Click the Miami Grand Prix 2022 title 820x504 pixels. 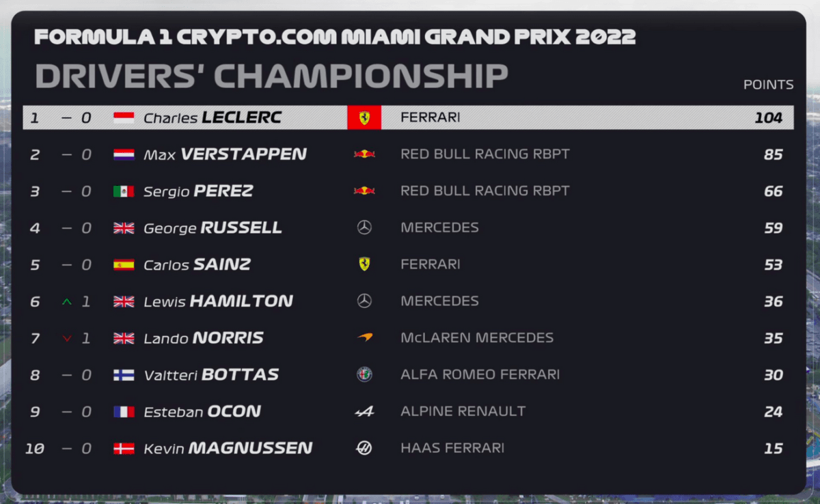[x=335, y=37]
